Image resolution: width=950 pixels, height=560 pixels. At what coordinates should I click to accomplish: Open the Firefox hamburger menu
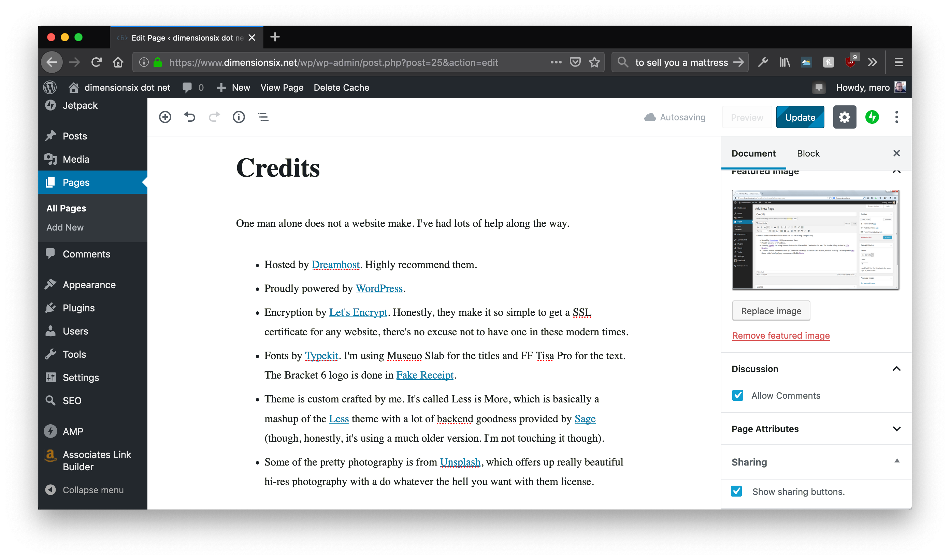(899, 62)
